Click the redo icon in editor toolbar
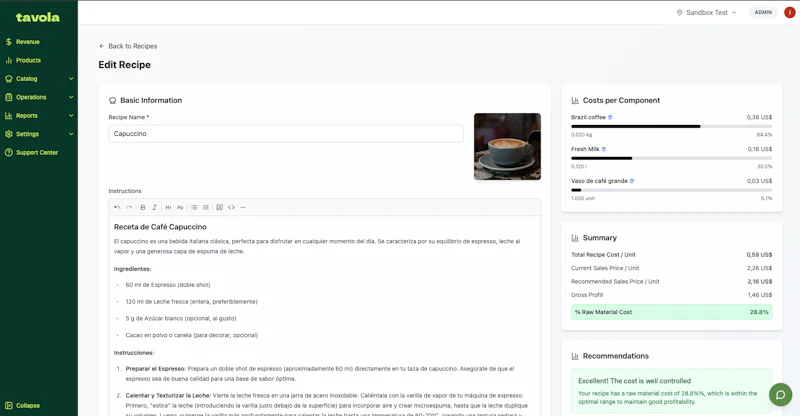This screenshot has width=800, height=416. click(129, 207)
